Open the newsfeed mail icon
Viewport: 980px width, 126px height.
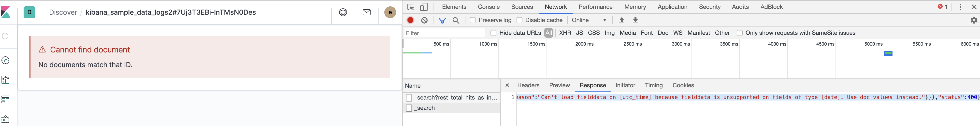point(366,12)
